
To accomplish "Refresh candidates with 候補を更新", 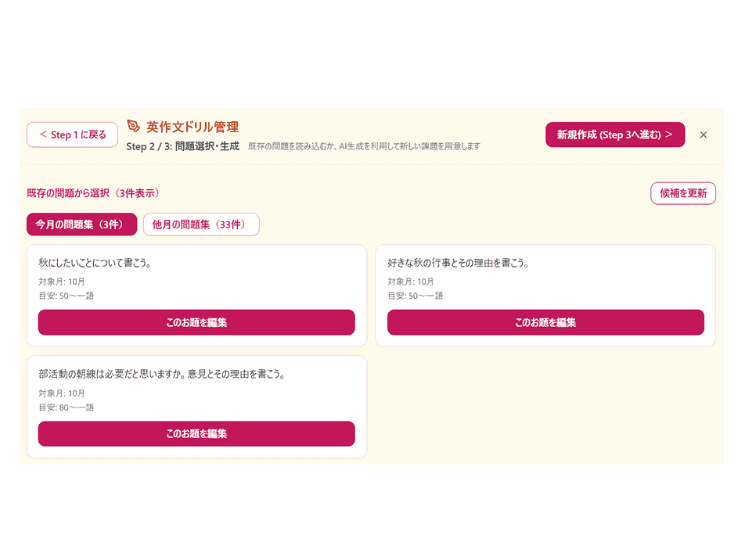I will pos(682,193).
